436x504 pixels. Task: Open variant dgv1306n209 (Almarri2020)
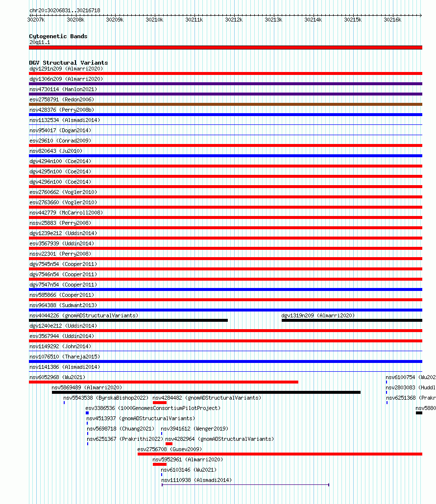point(66,79)
